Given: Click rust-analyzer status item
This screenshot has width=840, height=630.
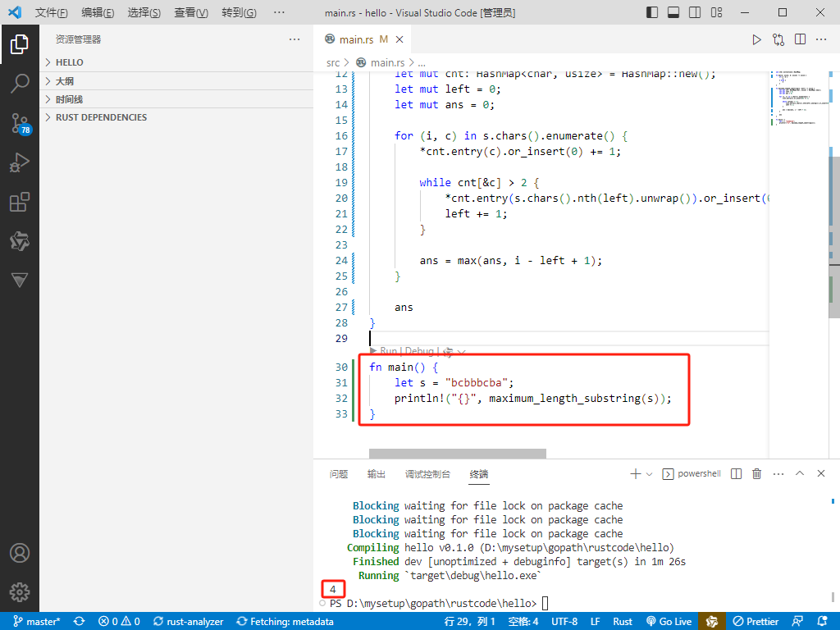Looking at the screenshot, I should (188, 622).
